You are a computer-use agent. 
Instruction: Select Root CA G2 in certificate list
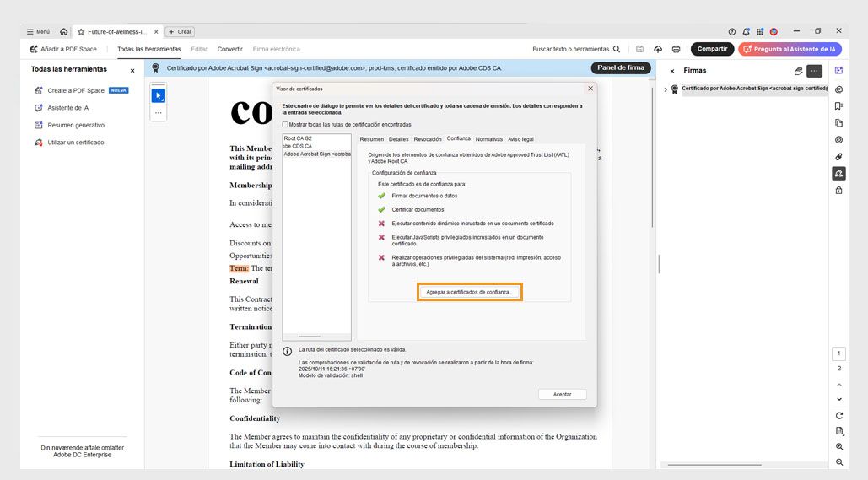(x=298, y=138)
